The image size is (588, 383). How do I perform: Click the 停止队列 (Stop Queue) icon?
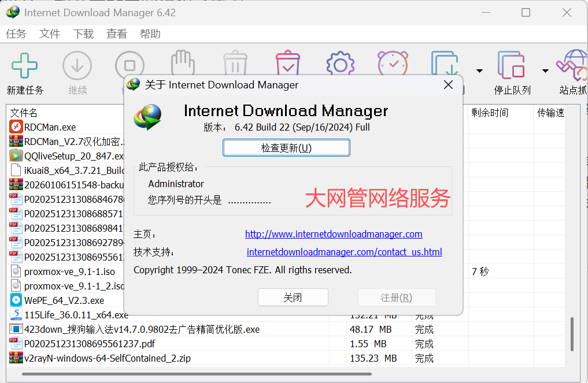coord(511,64)
